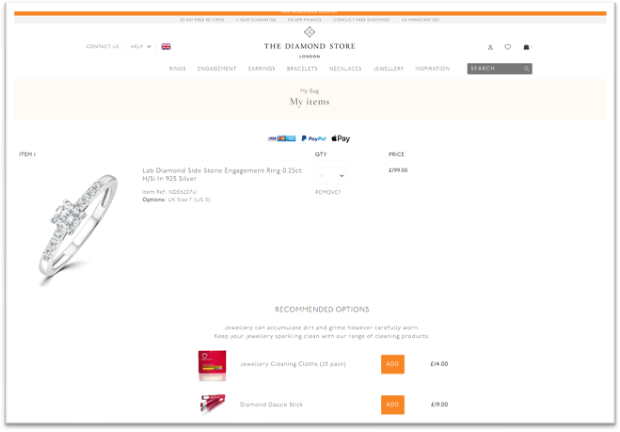Open the quantity dropdown
Screen dimensions: 620x432
[x=331, y=175]
